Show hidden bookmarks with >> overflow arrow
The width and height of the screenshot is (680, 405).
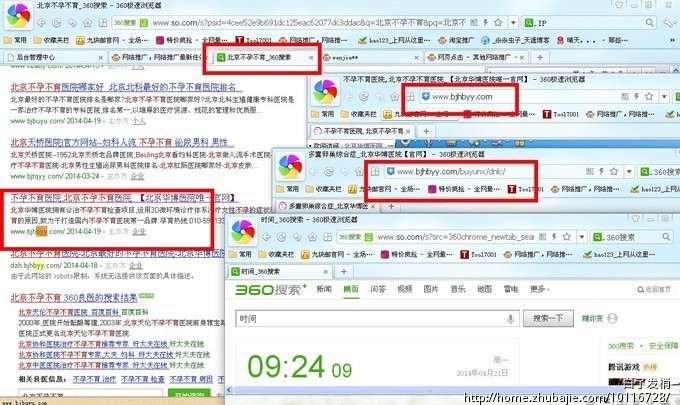[673, 40]
